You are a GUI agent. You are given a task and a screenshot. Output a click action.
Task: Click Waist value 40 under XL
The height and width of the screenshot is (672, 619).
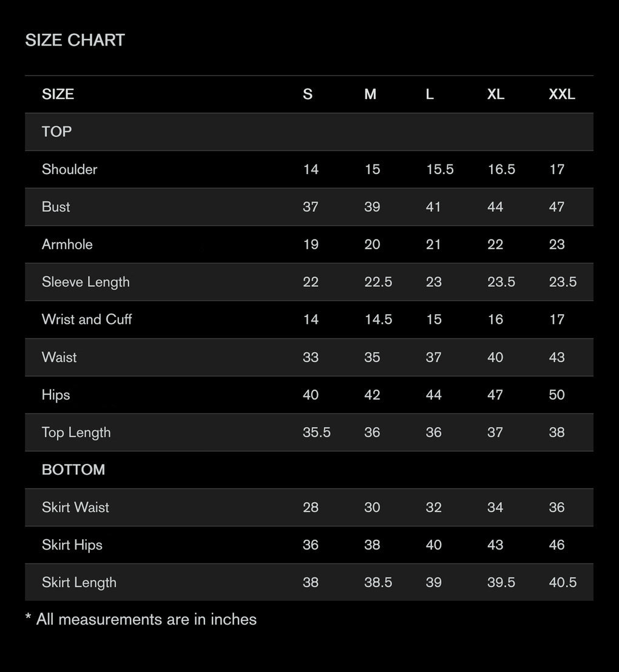point(495,357)
